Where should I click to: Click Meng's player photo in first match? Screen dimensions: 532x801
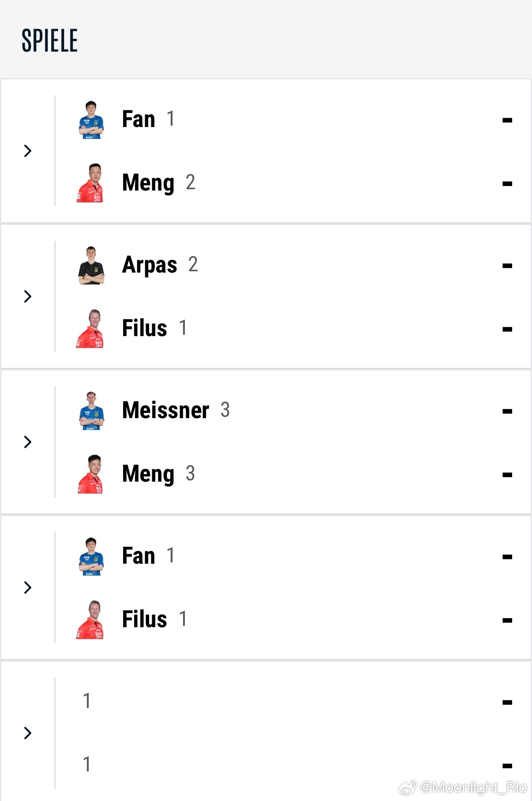point(90,183)
